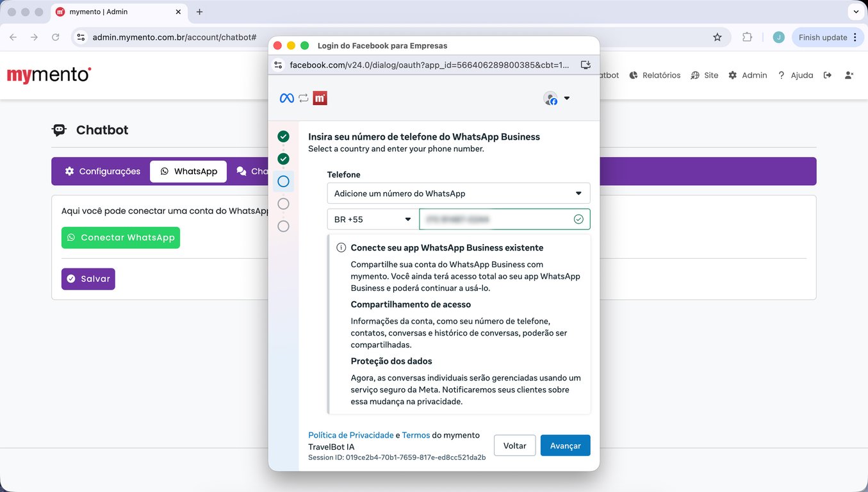Click the heading Insira seu número de telefone

(x=424, y=136)
